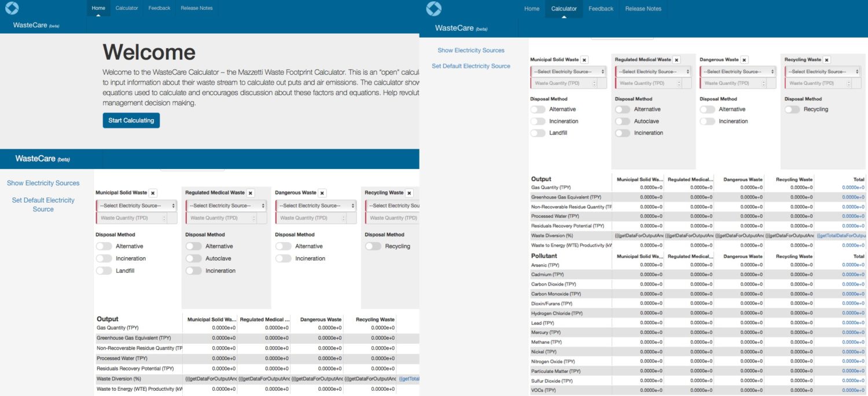The height and width of the screenshot is (396, 868).
Task: Enable Dangerous Waste Incineration, left screenshot
Action: click(283, 258)
